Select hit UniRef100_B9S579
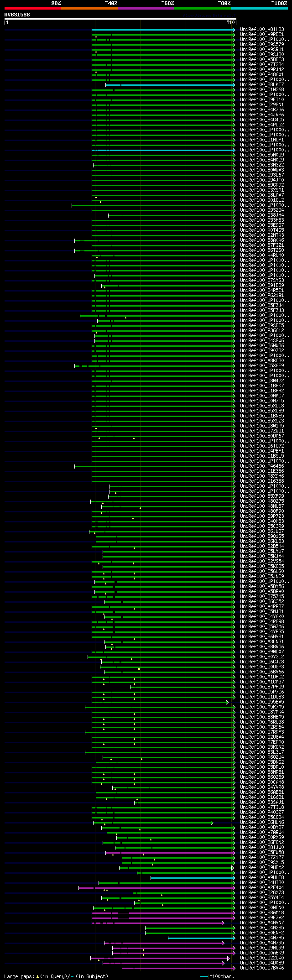The height and width of the screenshot is (980, 292). [x=262, y=45]
